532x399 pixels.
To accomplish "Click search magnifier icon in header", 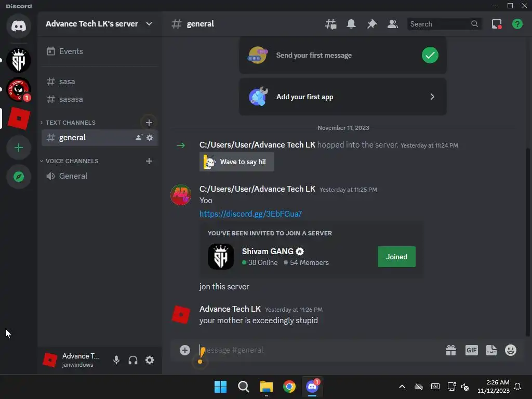I will (474, 24).
